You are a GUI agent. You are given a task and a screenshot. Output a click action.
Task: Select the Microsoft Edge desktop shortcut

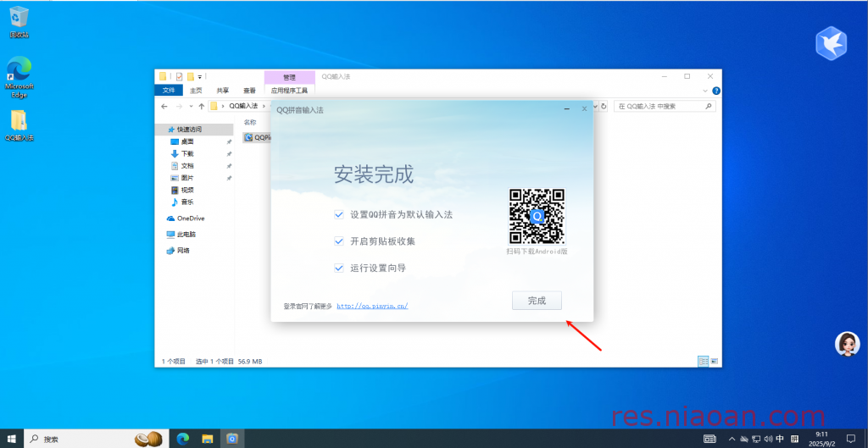click(19, 77)
